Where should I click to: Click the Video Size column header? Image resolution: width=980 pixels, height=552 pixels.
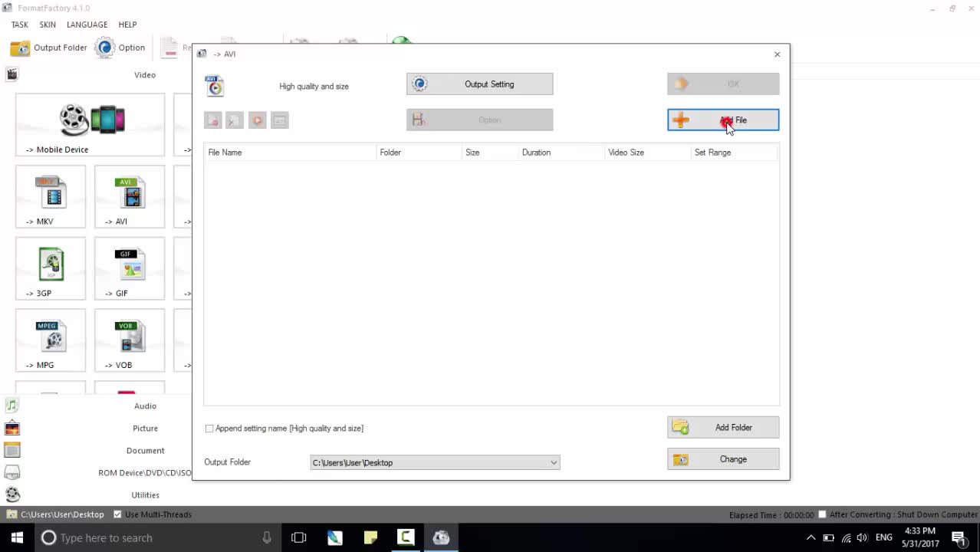648,153
